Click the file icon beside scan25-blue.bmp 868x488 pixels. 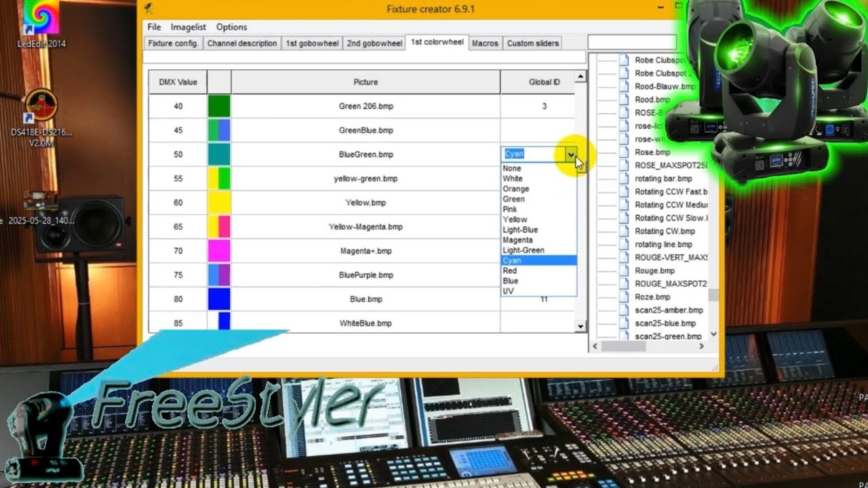[x=625, y=323]
